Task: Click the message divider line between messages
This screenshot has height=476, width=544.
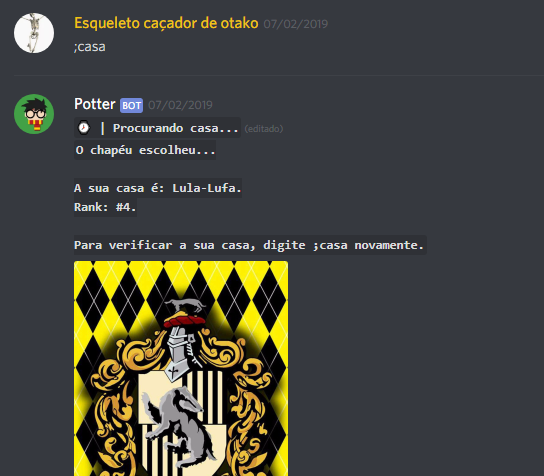Action: (279, 75)
